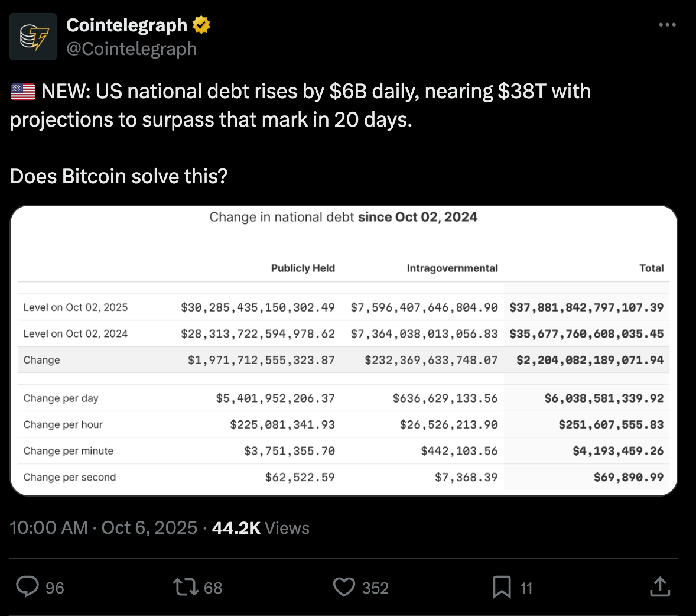Open the Cointelegraph display name link
Image resolution: width=696 pixels, height=616 pixels.
click(x=126, y=25)
